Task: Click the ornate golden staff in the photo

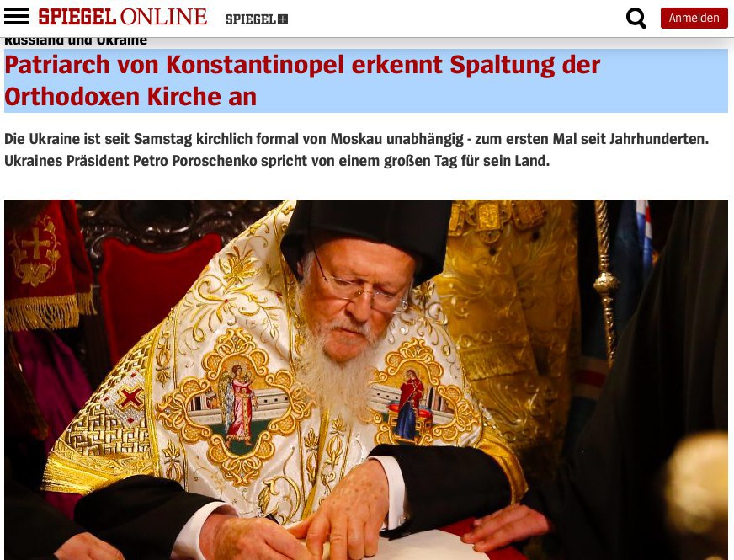Action: click(x=605, y=281)
